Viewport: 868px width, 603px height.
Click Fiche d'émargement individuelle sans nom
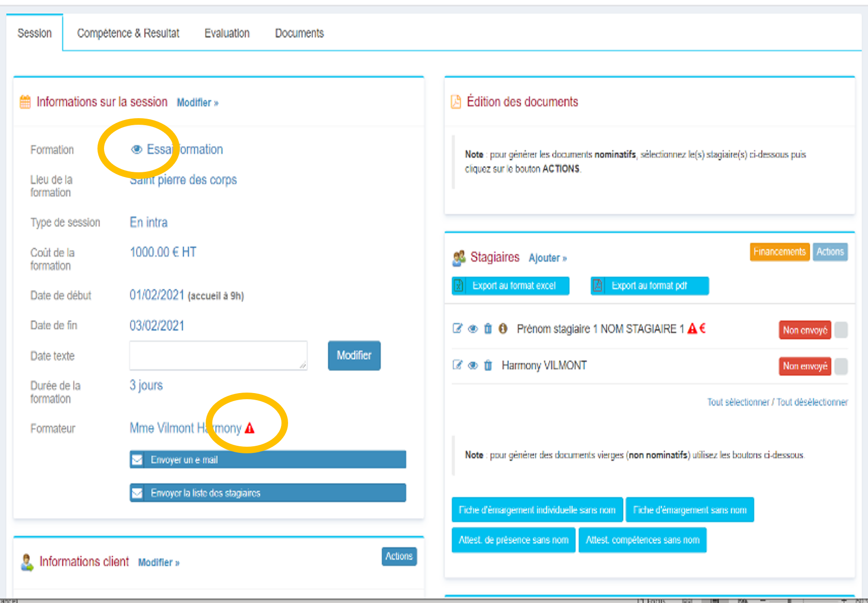coord(537,510)
